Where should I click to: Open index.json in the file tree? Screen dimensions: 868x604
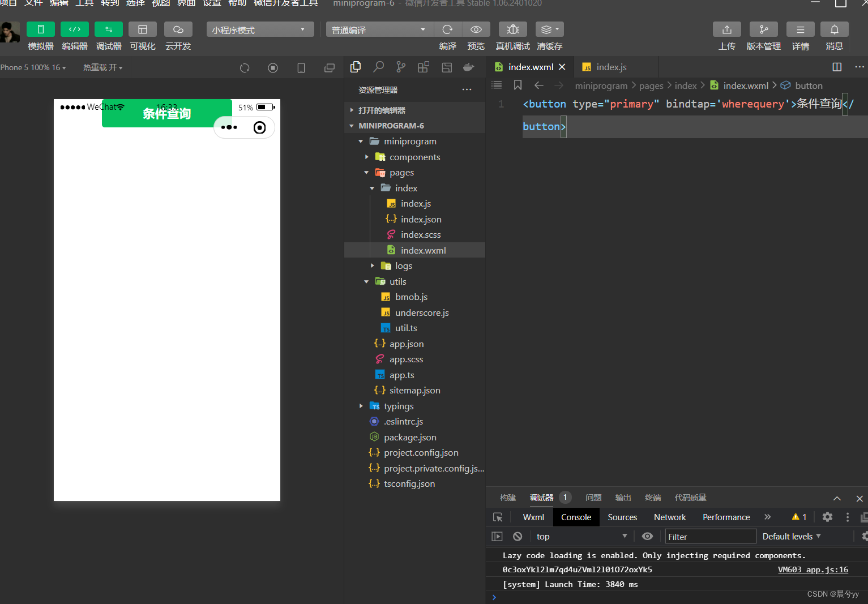coord(415,219)
